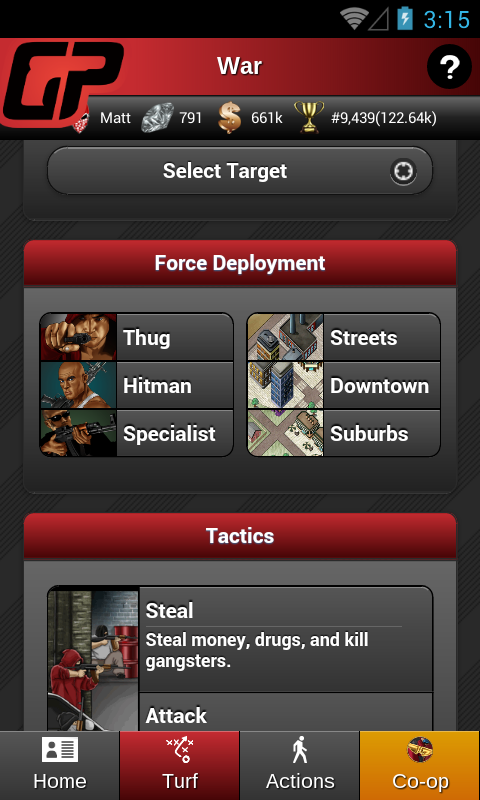Image resolution: width=480 pixels, height=800 pixels.
Task: Open help via the question mark icon
Action: click(x=449, y=67)
